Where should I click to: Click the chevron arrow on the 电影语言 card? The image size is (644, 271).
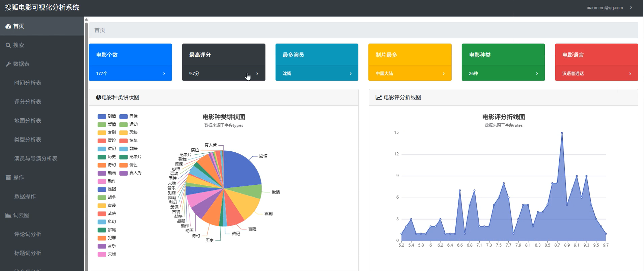click(630, 73)
